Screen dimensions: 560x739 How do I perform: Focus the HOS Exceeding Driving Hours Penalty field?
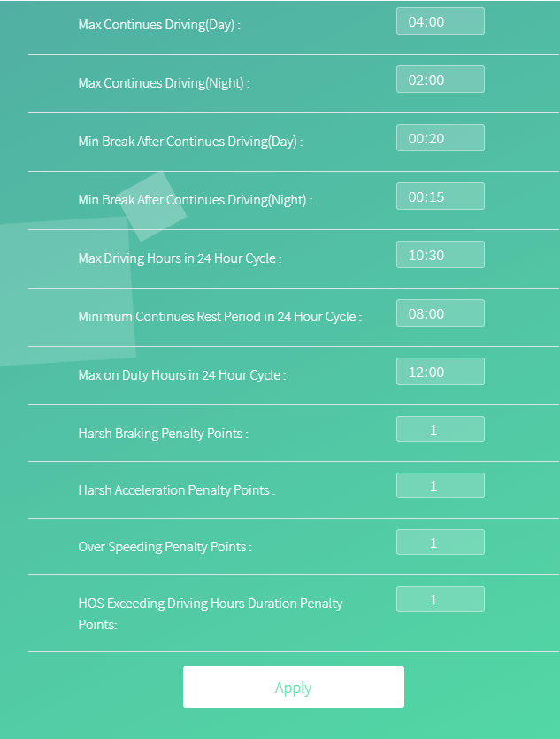[x=440, y=599]
